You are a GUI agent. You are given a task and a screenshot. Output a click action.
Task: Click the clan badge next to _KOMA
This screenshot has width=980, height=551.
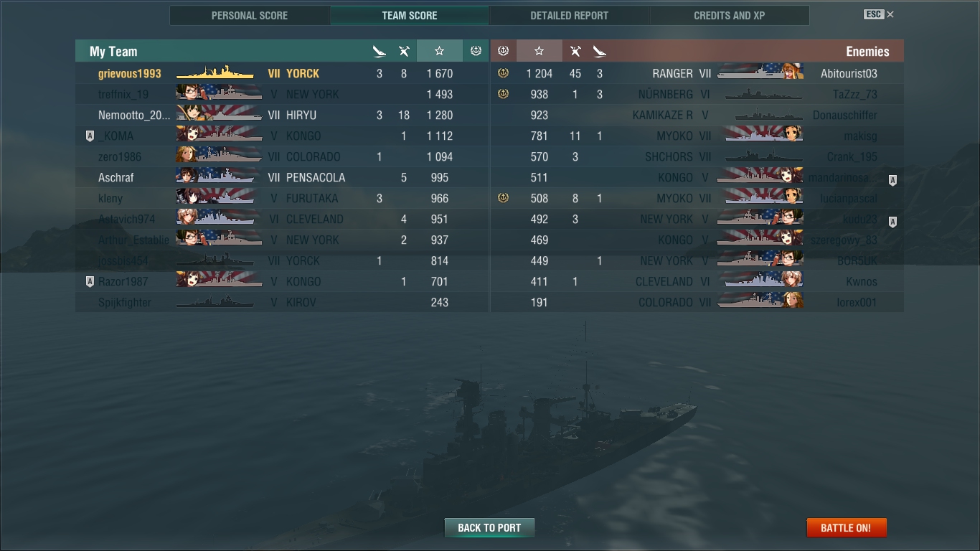[90, 136]
